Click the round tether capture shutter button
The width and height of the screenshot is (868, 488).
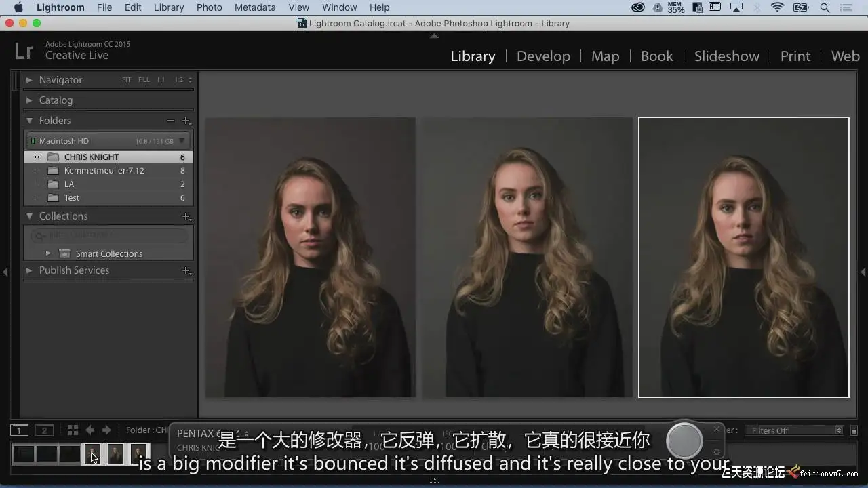(684, 441)
